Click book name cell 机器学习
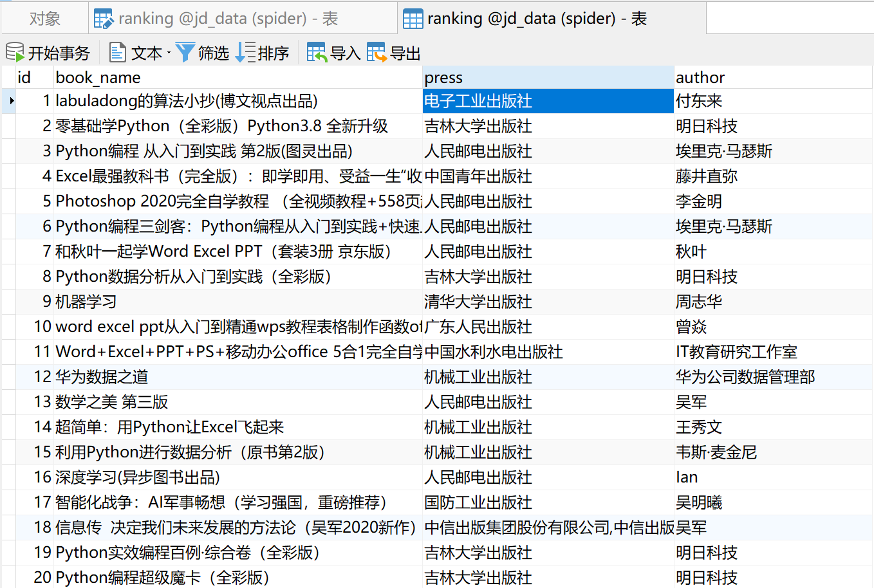This screenshot has width=874, height=588. pyautogui.click(x=237, y=302)
